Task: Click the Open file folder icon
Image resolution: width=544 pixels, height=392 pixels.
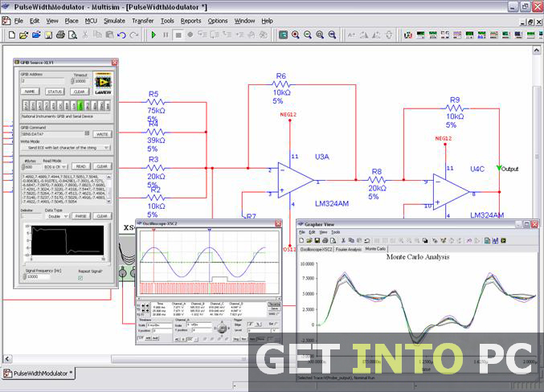Action: pos(23,35)
